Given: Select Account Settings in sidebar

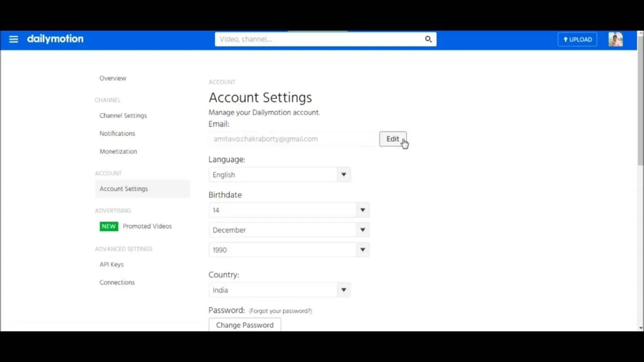Looking at the screenshot, I should [142, 189].
